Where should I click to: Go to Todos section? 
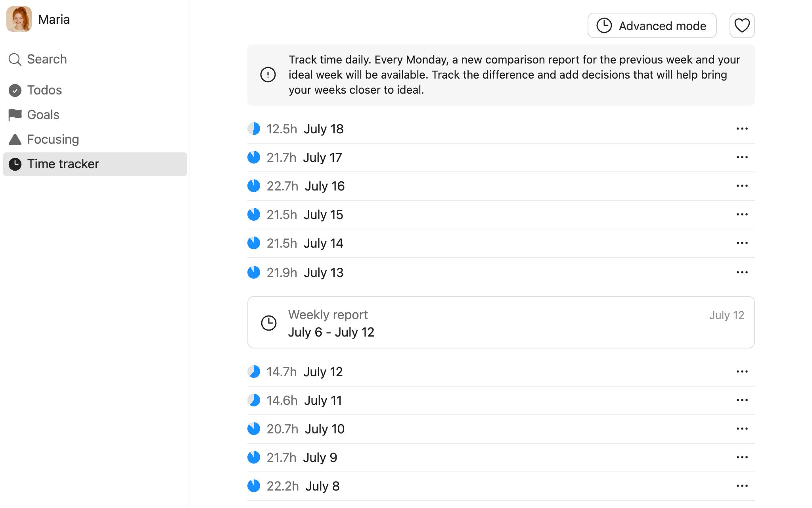pos(95,90)
